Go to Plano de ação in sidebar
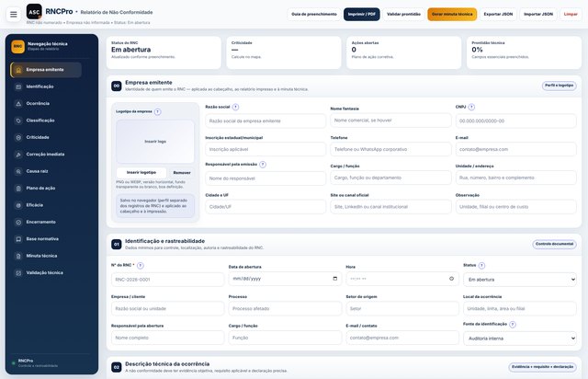588x379 pixels. click(46, 189)
